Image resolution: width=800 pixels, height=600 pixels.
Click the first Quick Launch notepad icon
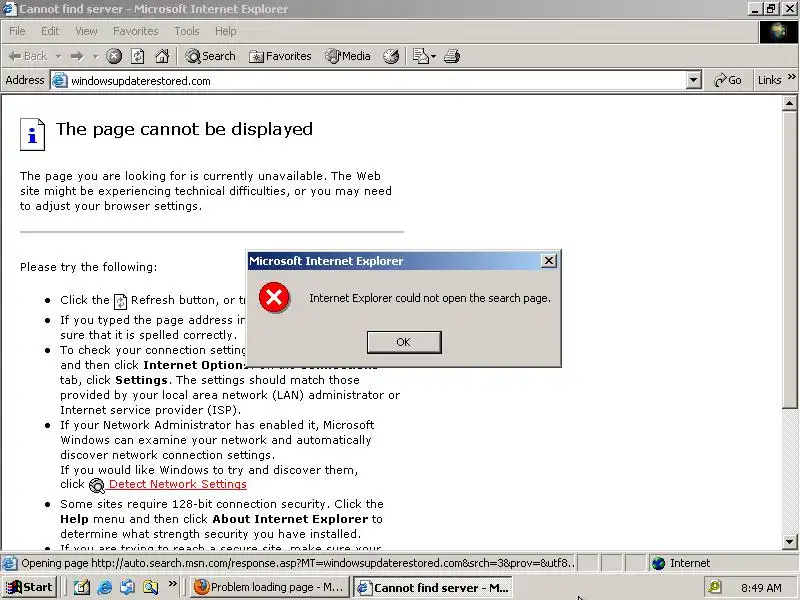82,588
